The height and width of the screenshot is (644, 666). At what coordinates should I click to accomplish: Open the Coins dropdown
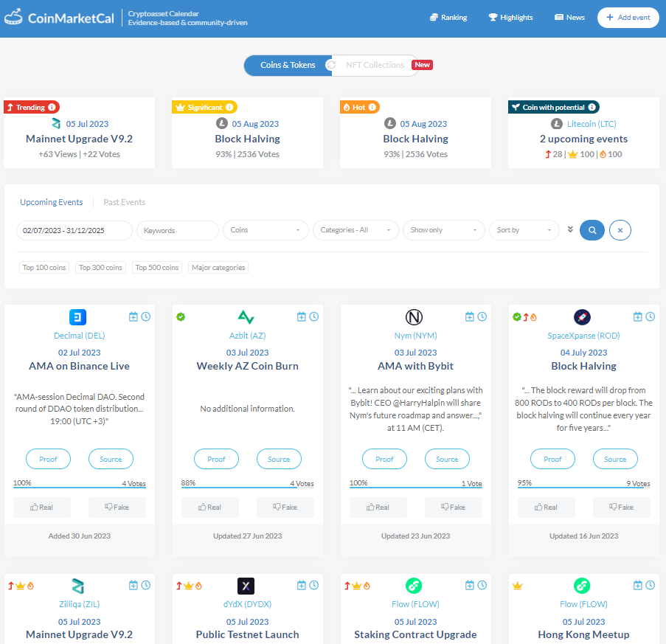(x=266, y=230)
